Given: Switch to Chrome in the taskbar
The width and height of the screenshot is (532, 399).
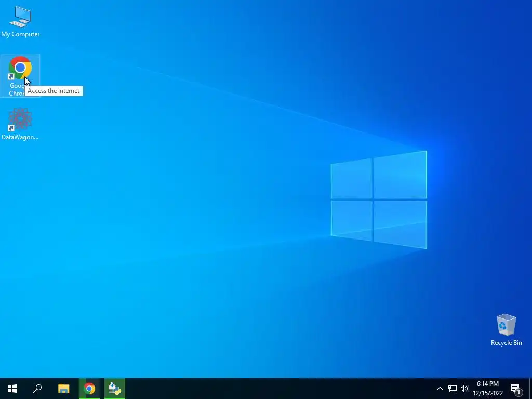Looking at the screenshot, I should [89, 389].
